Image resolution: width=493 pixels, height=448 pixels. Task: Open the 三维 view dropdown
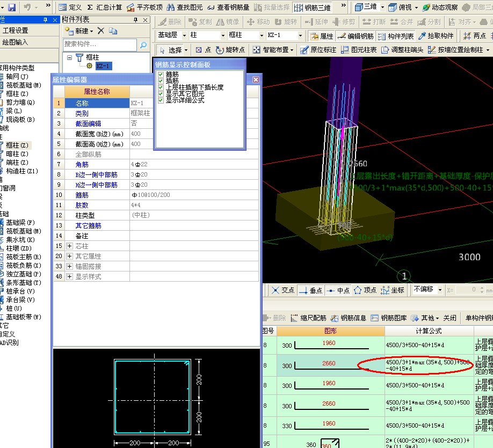382,7
